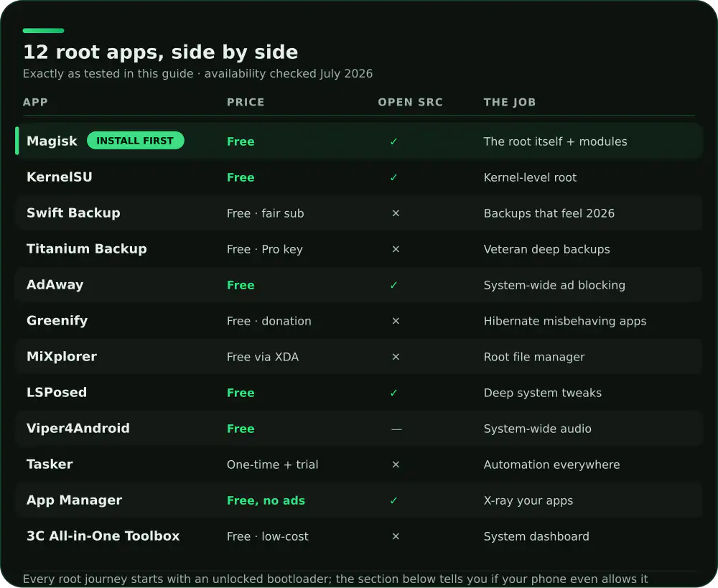Click the open-source checkmark in the AdAway row
This screenshot has height=588, width=718.
[x=393, y=285]
